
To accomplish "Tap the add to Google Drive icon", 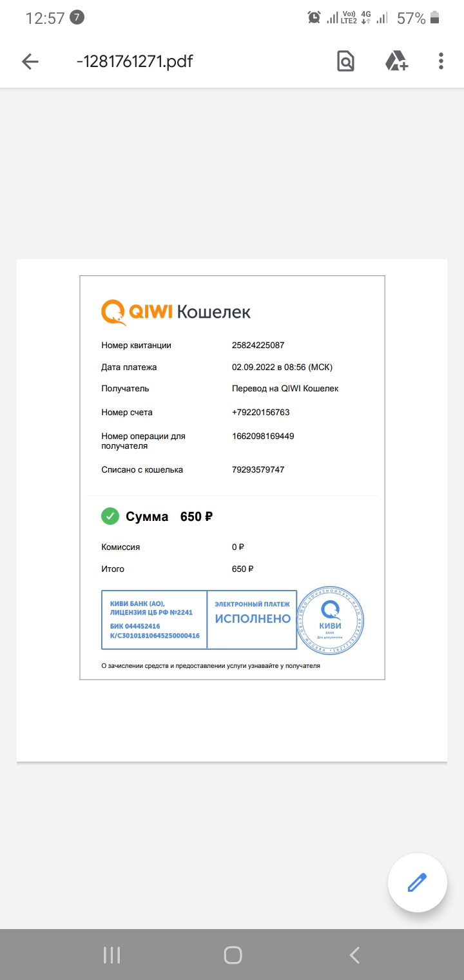I will click(x=396, y=61).
